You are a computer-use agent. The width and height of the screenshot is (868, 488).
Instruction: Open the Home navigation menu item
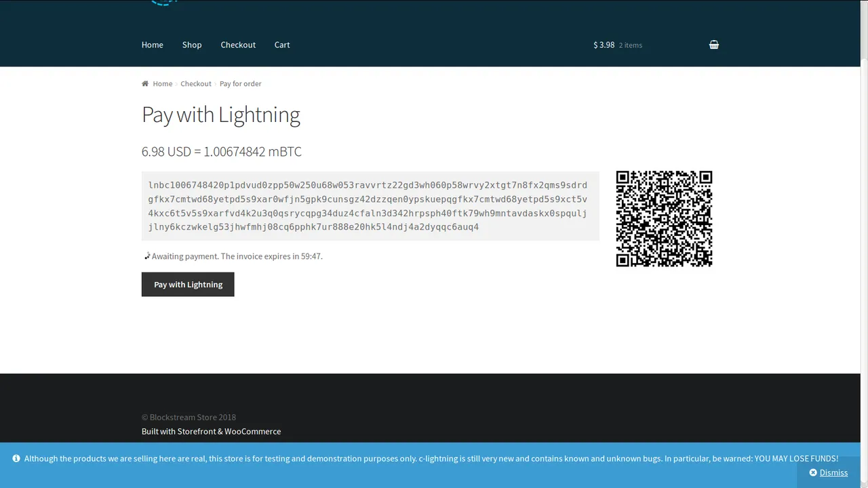coord(152,45)
